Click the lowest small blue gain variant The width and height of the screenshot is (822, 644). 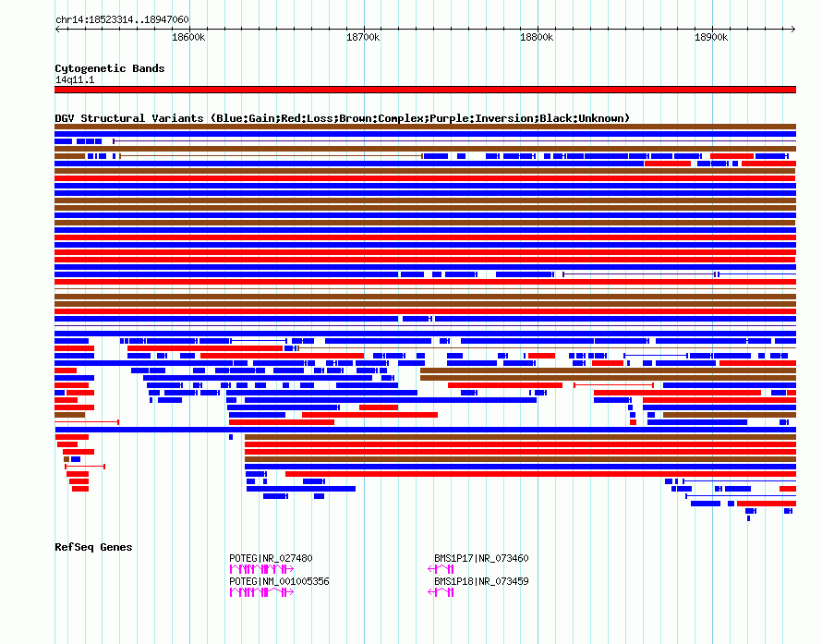748,518
